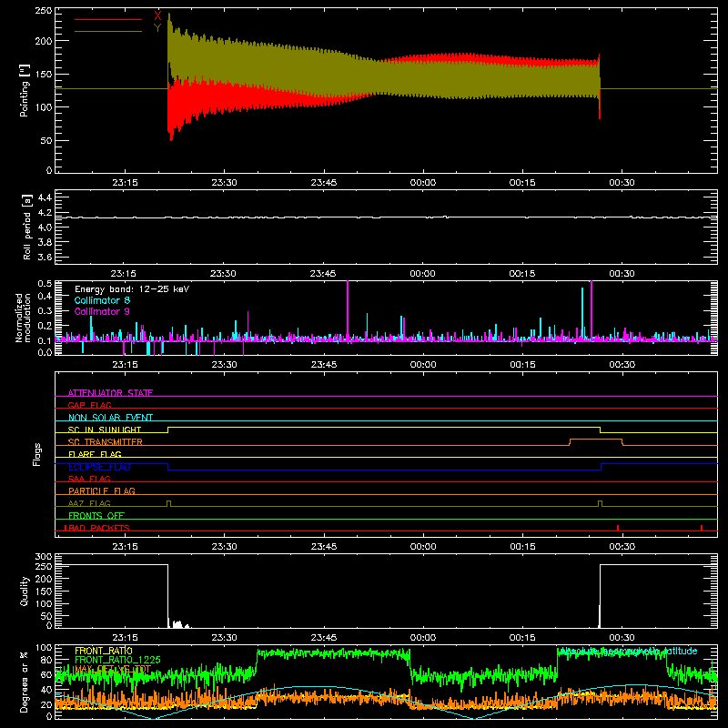Click the 00:30 label under modulation plot

pyautogui.click(x=622, y=365)
